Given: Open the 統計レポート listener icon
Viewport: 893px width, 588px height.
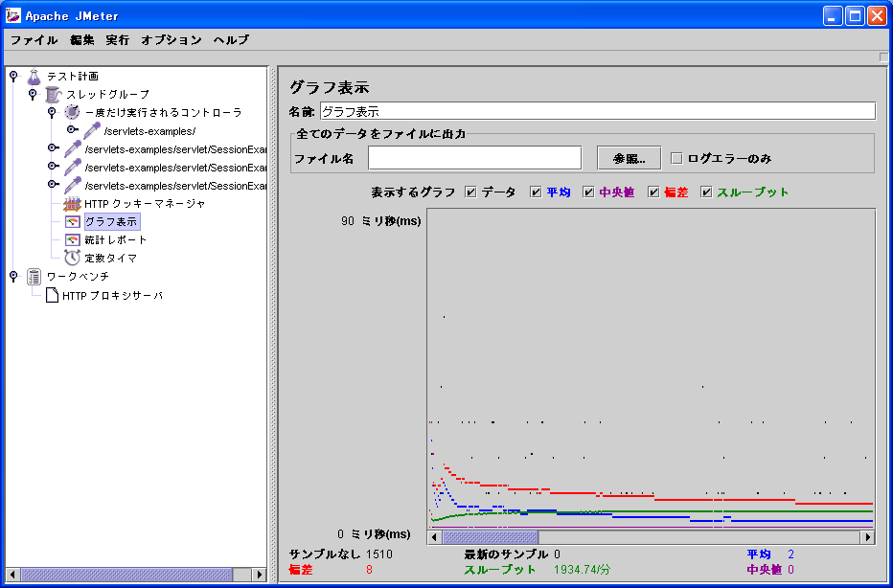Looking at the screenshot, I should 72,239.
